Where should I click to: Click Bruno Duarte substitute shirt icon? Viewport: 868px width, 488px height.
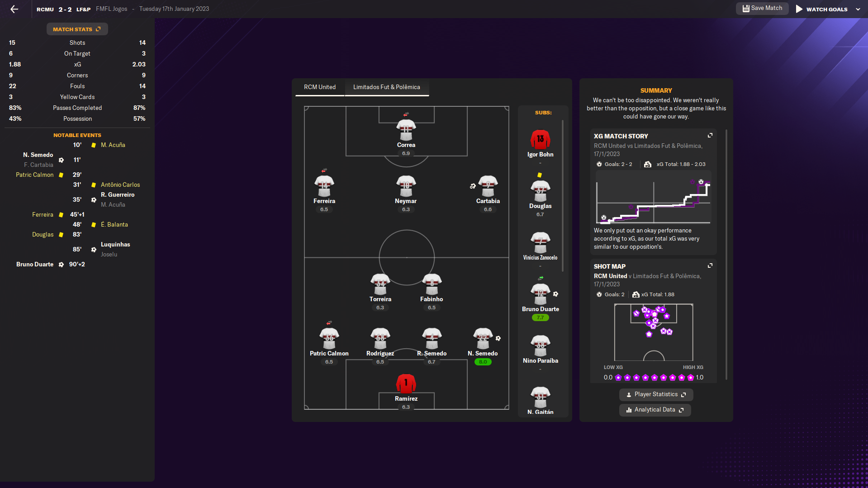(540, 294)
